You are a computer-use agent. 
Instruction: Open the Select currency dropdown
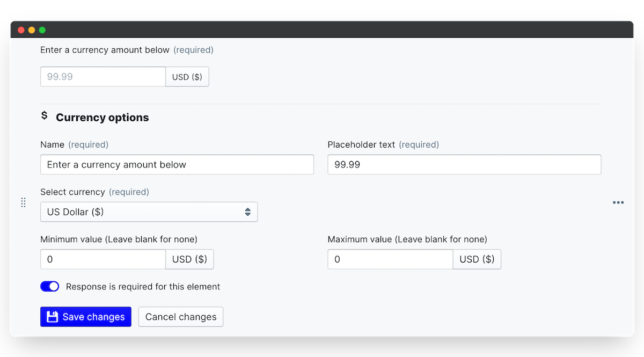tap(149, 212)
